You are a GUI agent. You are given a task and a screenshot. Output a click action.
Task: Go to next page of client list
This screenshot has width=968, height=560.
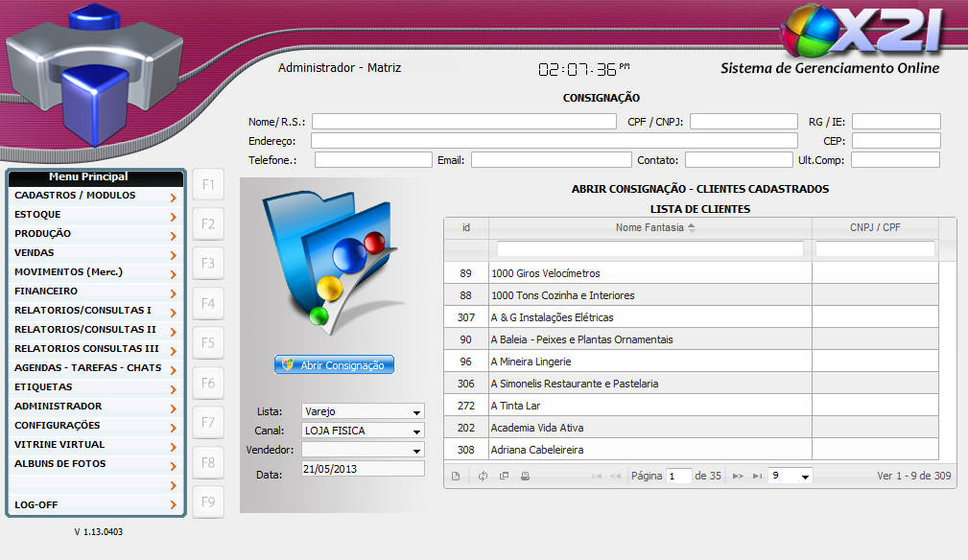click(x=738, y=476)
